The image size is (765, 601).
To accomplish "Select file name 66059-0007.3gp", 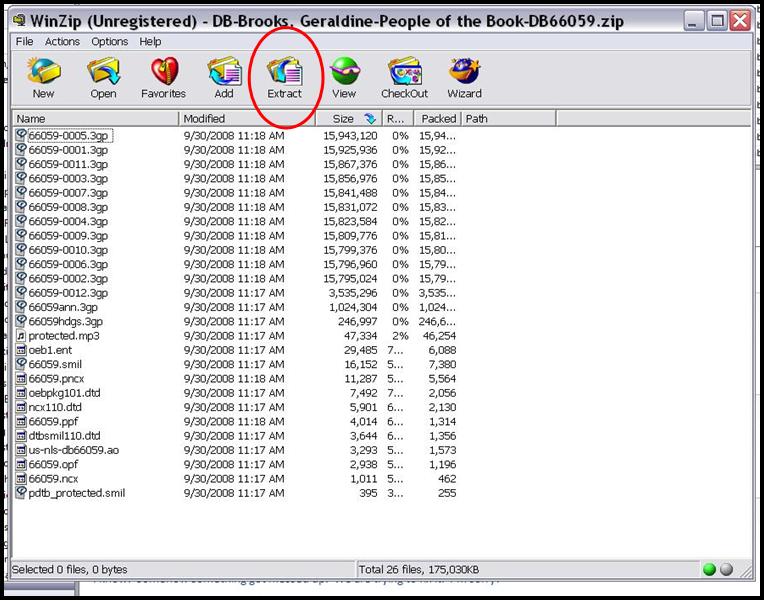I will pos(68,193).
